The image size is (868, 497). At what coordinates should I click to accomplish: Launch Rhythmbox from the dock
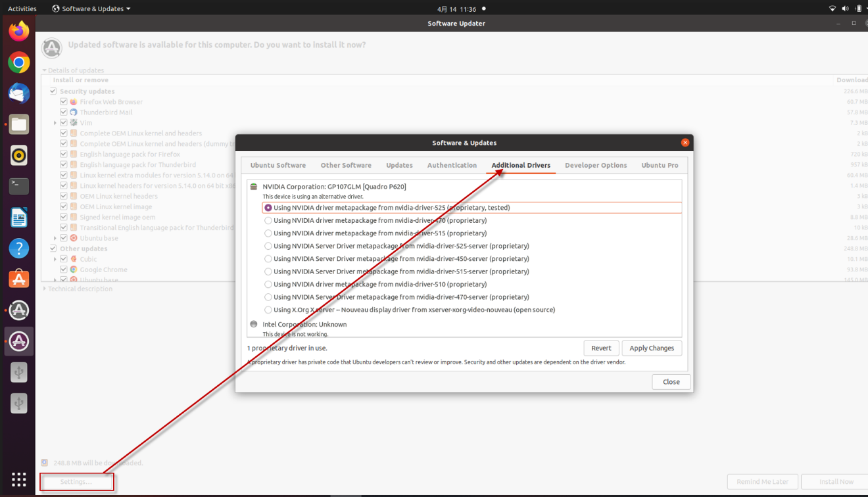pos(19,155)
